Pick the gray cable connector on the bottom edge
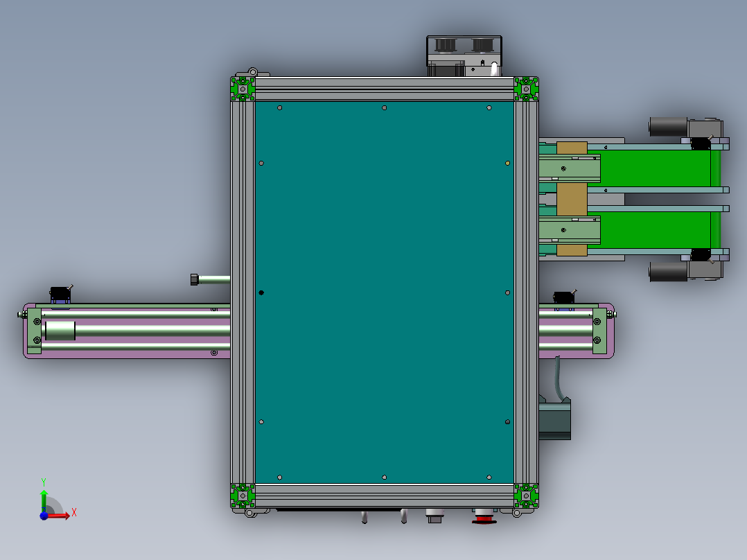This screenshot has width=747, height=560. pyautogui.click(x=434, y=516)
